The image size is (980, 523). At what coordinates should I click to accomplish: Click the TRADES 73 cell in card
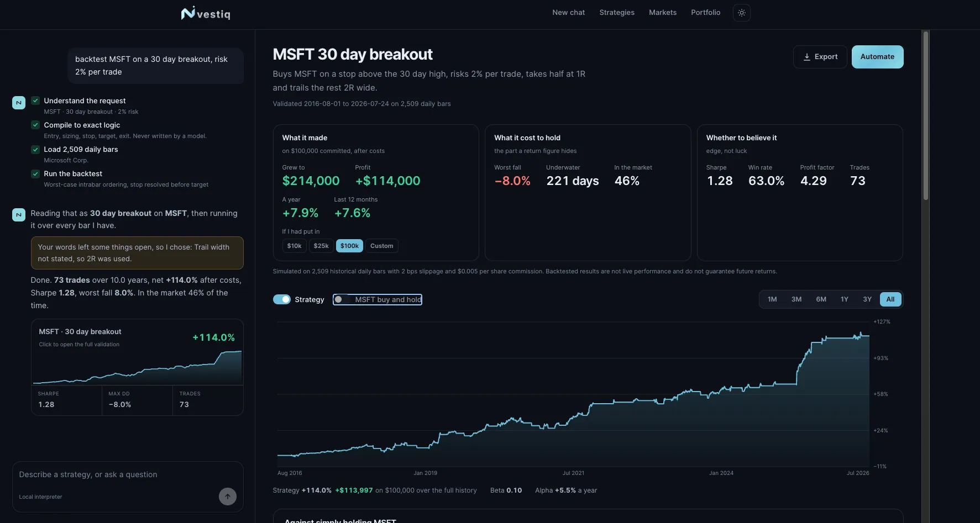(208, 400)
